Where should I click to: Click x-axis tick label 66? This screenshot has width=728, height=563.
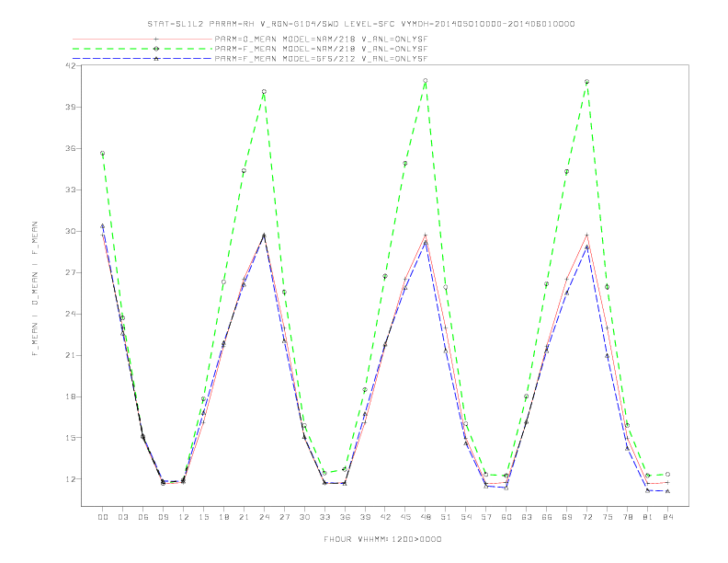point(547,517)
